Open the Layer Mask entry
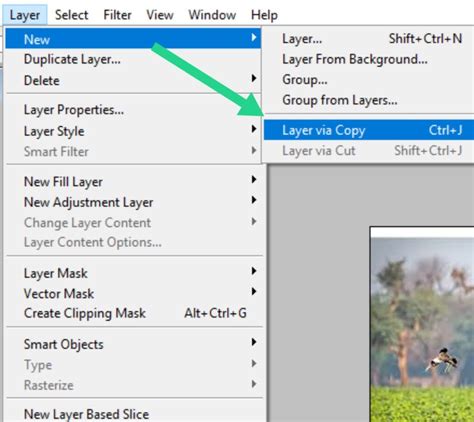 pyautogui.click(x=133, y=273)
